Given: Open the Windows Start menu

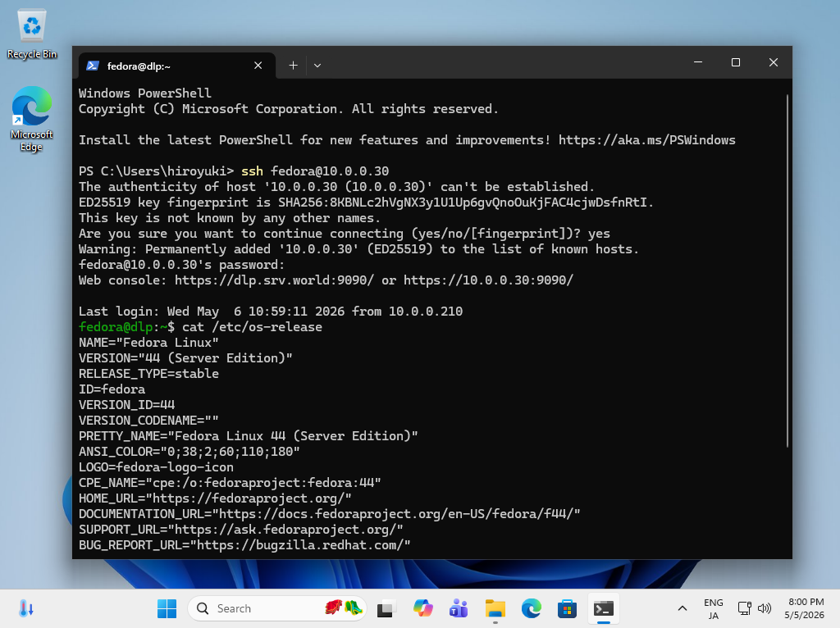Looking at the screenshot, I should point(167,608).
